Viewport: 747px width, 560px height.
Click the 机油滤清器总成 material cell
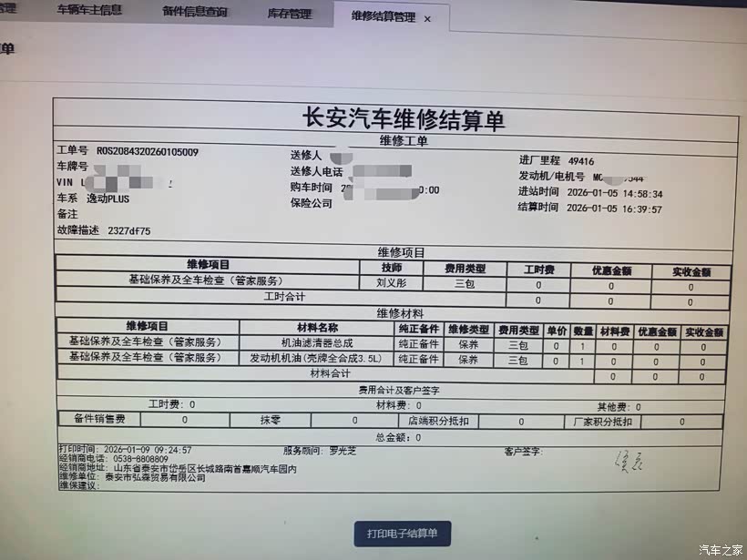[x=317, y=343]
